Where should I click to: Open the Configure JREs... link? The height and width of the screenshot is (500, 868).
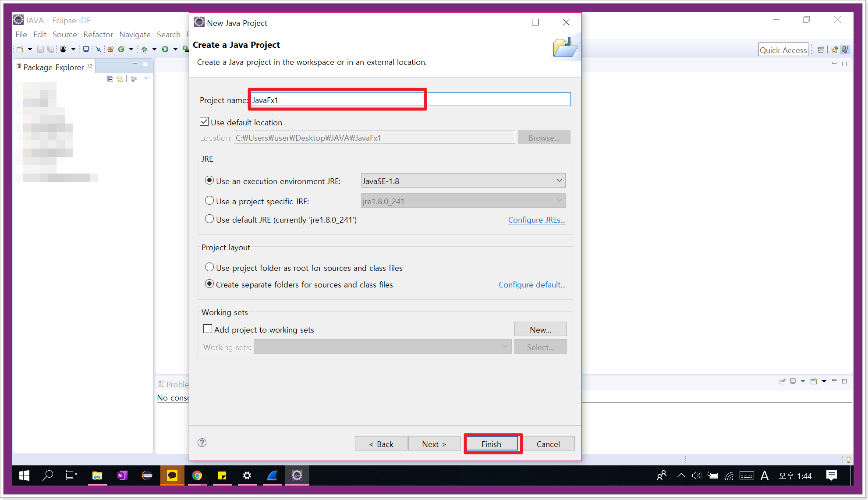pos(537,220)
